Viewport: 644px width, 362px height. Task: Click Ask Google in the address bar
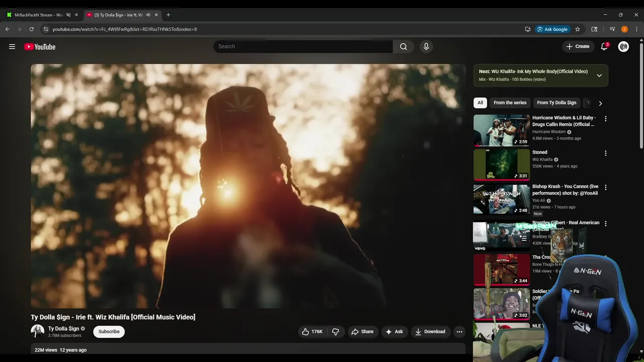tap(552, 29)
